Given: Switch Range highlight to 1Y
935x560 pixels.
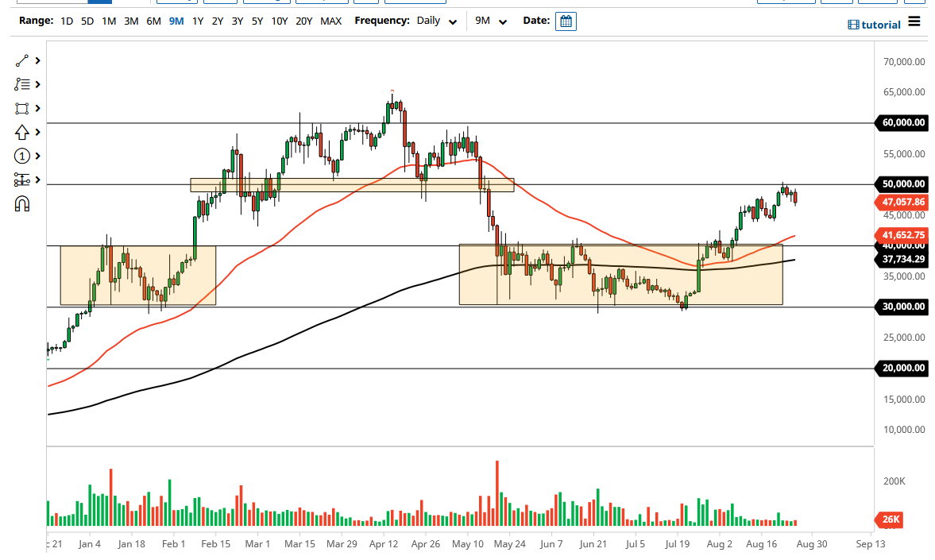Looking at the screenshot, I should (198, 21).
